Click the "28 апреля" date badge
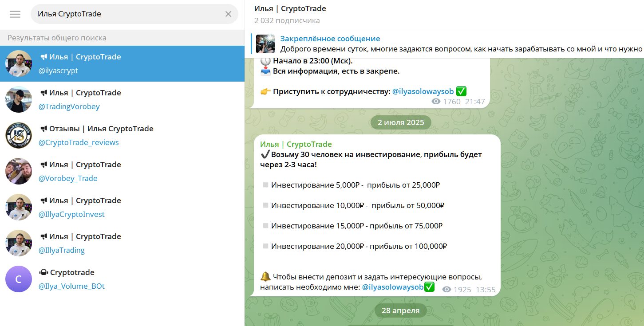Screen dimensions: 644x326 click(401, 310)
